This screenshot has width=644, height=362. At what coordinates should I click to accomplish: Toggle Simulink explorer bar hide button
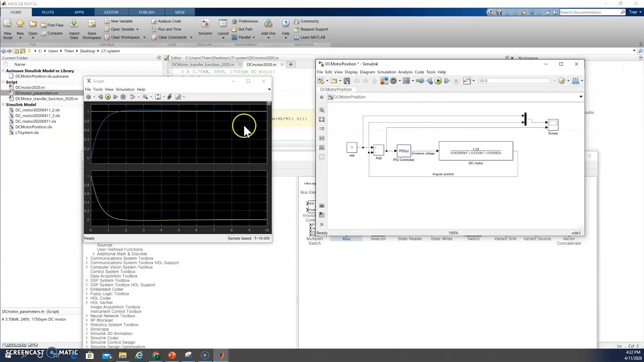(x=321, y=97)
